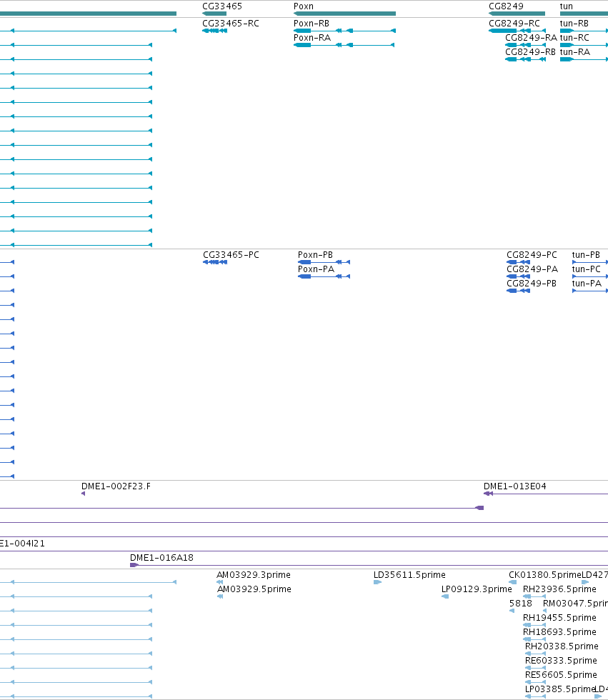Click the CG8249-PC protein glyph
Screen dimensions: 608x700
click(x=518, y=262)
